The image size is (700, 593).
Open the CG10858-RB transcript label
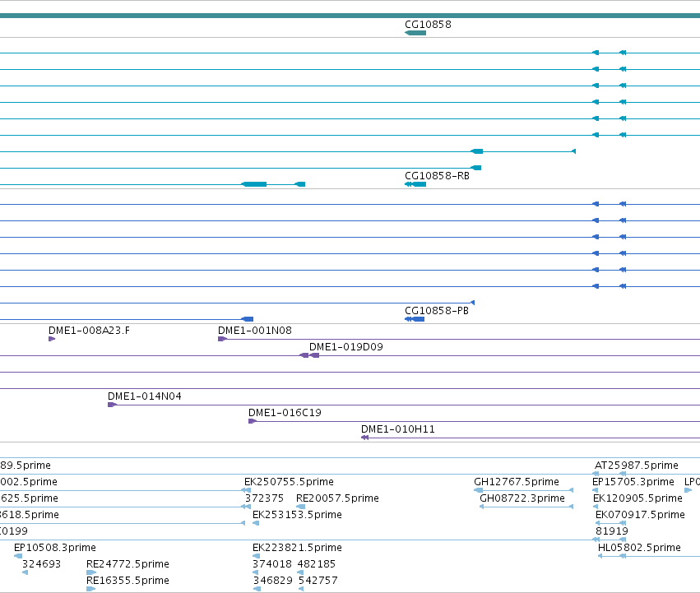coord(437,176)
